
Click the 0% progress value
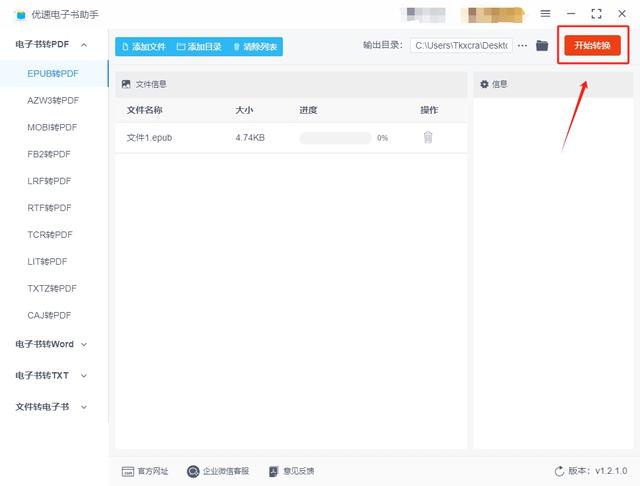coord(382,138)
